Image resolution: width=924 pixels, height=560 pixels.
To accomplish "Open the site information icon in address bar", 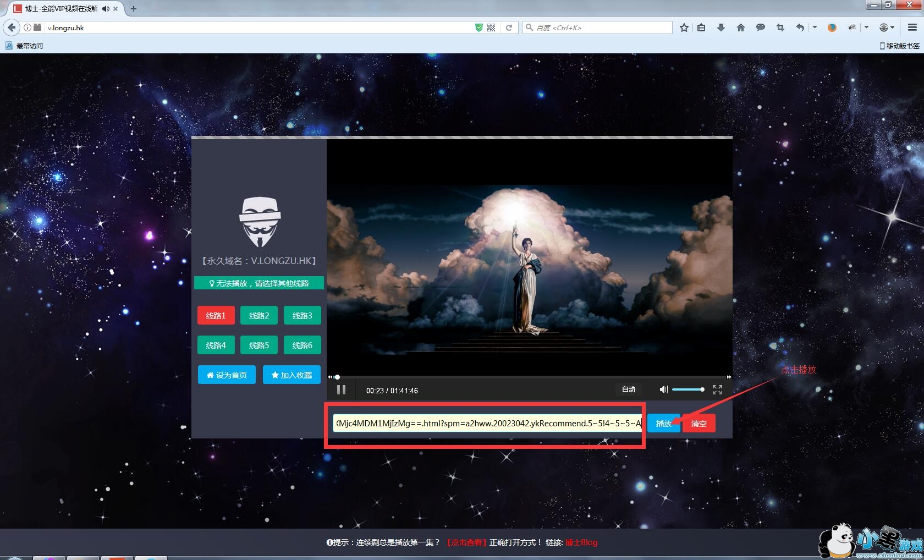I will 28,28.
